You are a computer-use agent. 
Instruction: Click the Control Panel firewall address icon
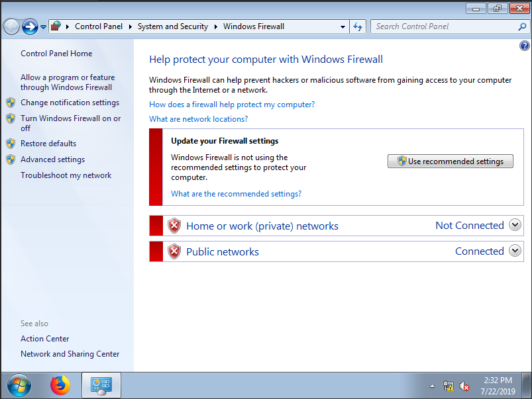pos(56,26)
